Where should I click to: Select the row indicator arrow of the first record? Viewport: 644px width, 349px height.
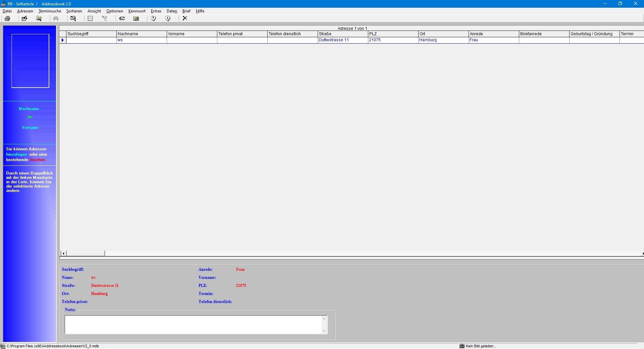point(63,40)
